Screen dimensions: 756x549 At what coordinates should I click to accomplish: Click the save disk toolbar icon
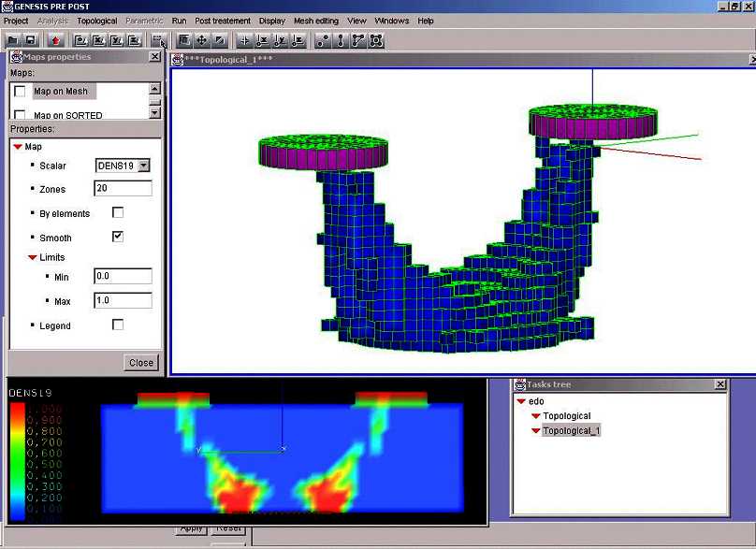(30, 40)
